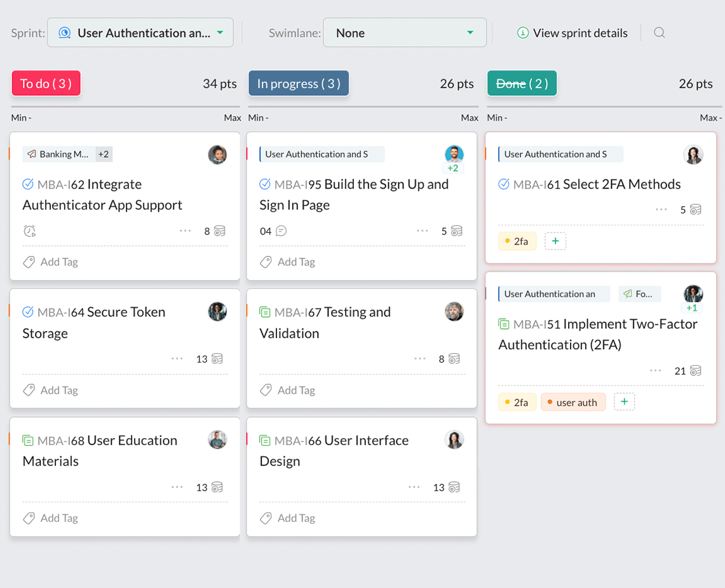725x588 pixels.
Task: Toggle task check icon on MBA-I61
Action: tap(504, 184)
